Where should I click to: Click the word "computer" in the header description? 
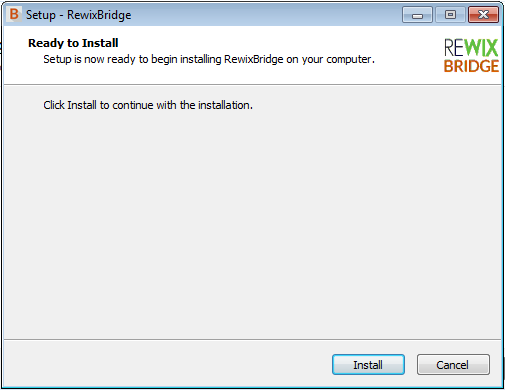[x=349, y=60]
